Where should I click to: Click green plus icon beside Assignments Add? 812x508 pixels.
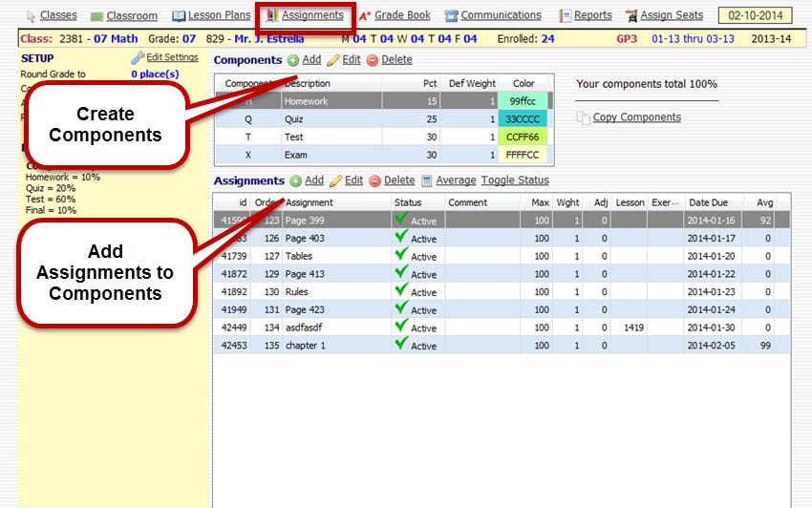tap(296, 181)
